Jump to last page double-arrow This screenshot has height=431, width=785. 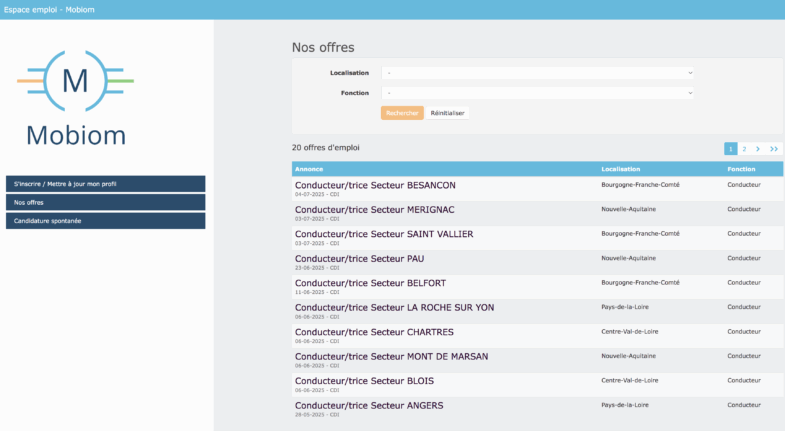(774, 149)
